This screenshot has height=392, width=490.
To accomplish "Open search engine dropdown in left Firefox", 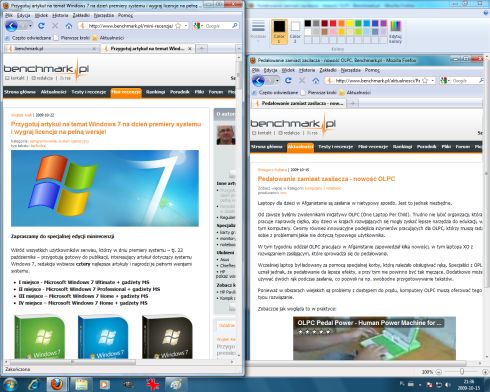I will [202, 26].
